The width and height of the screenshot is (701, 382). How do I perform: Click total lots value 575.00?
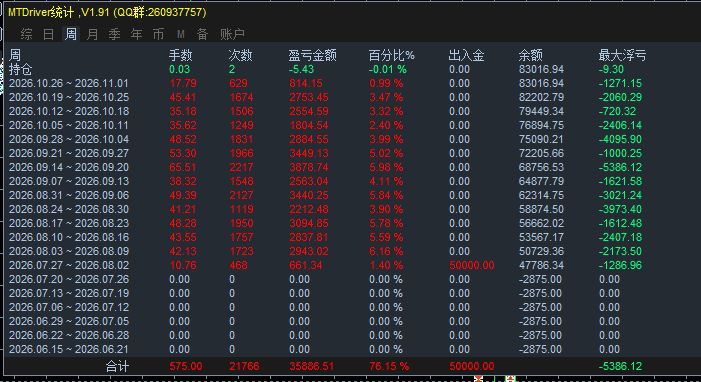tap(186, 366)
